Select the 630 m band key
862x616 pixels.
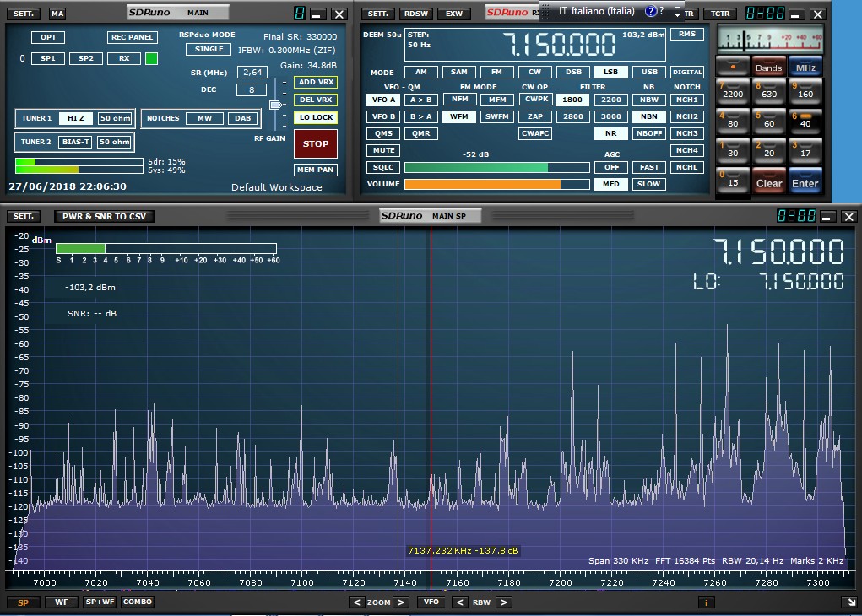[x=769, y=92]
